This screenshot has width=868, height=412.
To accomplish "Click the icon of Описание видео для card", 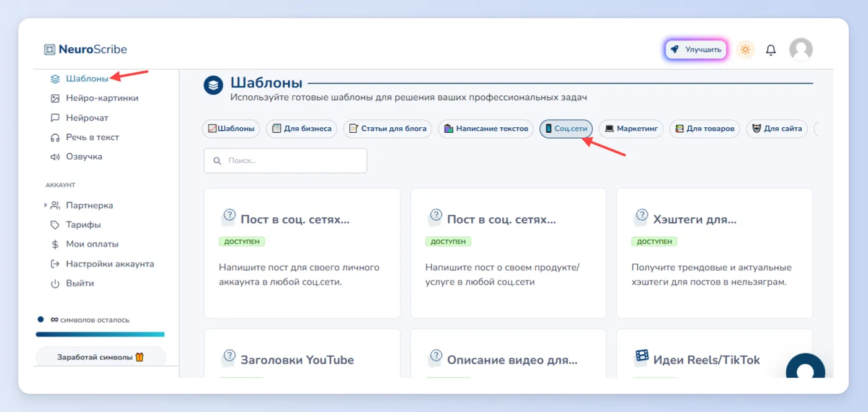I will [435, 358].
